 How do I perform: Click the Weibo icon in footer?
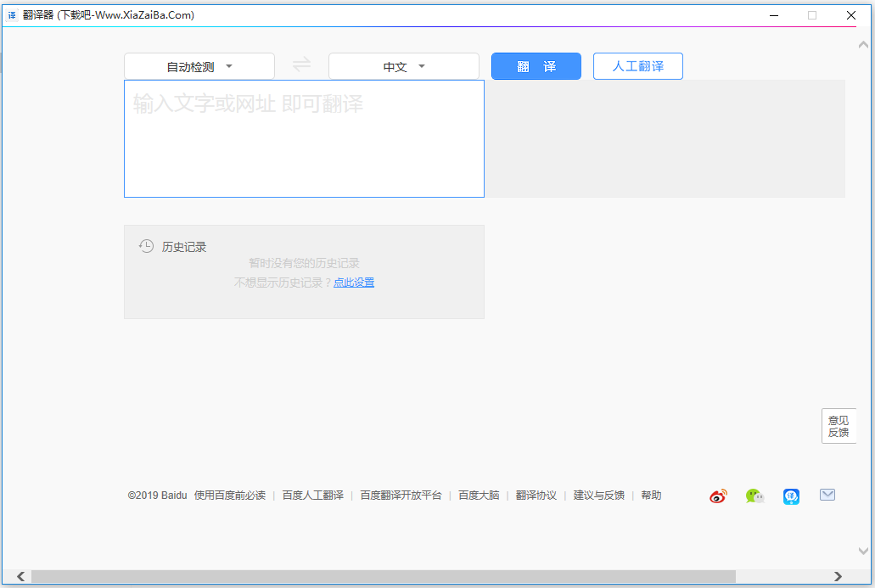[x=718, y=496]
